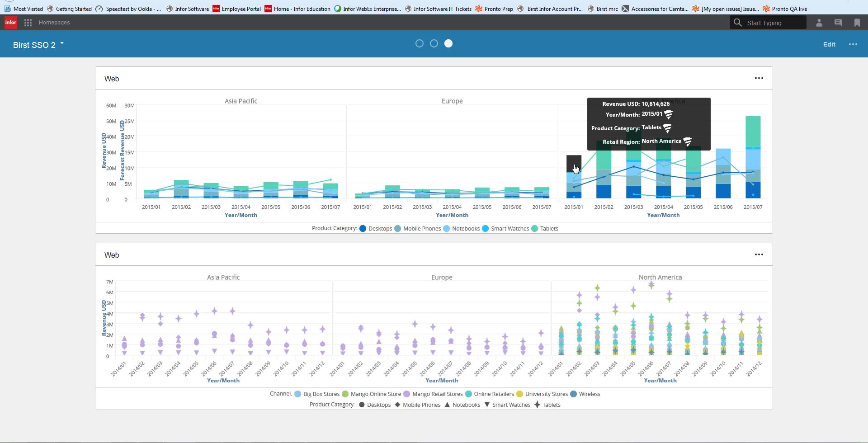Click the filter icon beside Tablets

[667, 128]
